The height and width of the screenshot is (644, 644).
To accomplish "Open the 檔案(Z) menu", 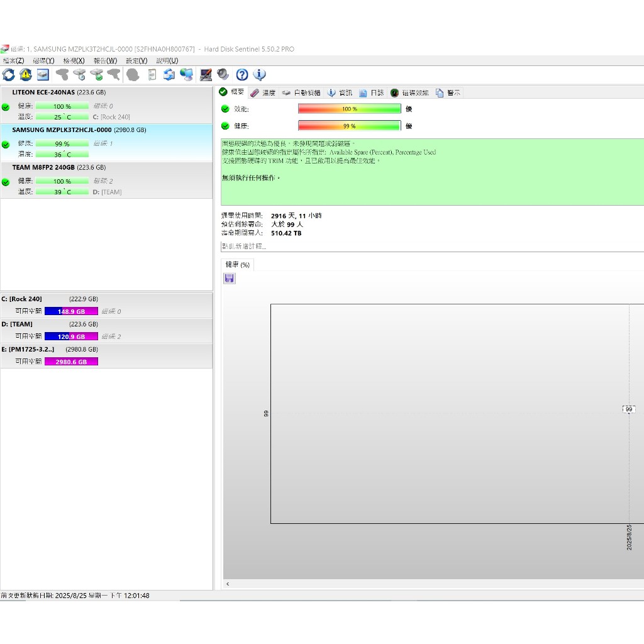I will [x=13, y=60].
